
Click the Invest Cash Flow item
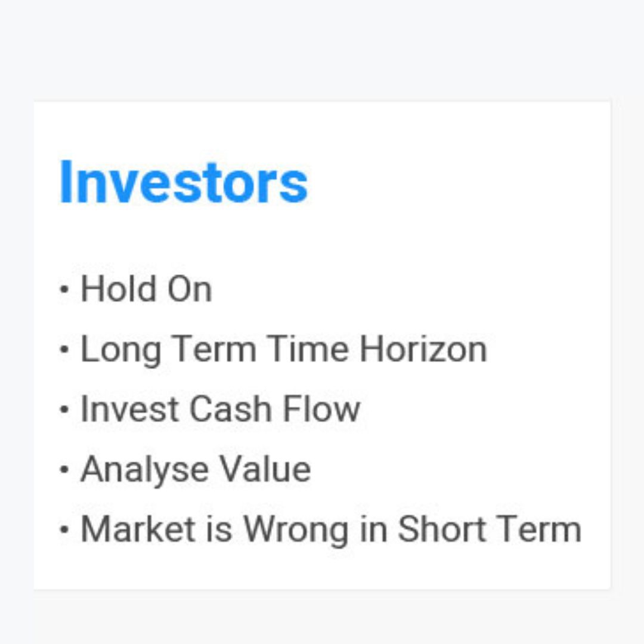[220, 409]
